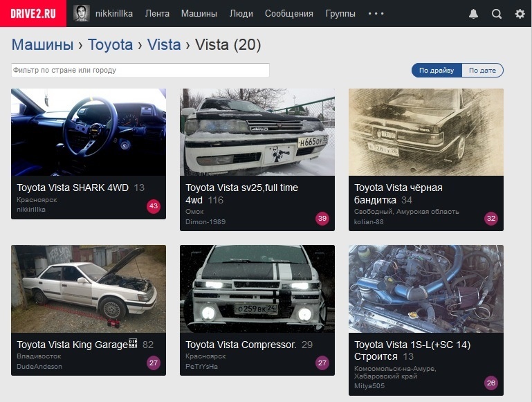Click Комсомольск-на-Амуре, Хабаровский край location
The image size is (532, 402).
[x=395, y=372]
